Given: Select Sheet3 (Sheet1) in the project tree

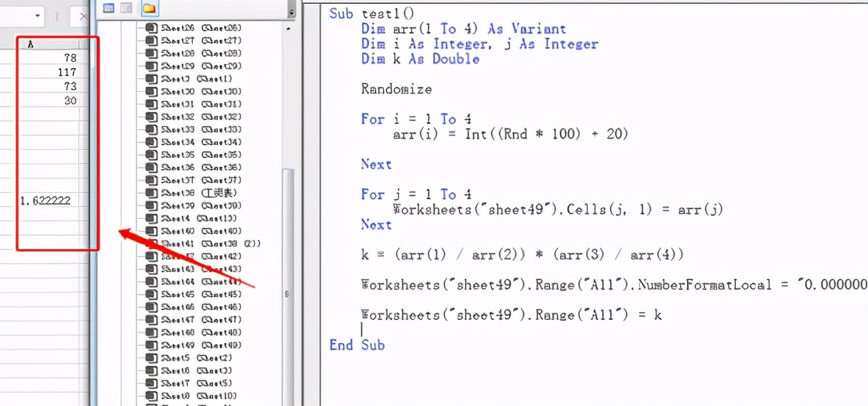Looking at the screenshot, I should pos(190,78).
